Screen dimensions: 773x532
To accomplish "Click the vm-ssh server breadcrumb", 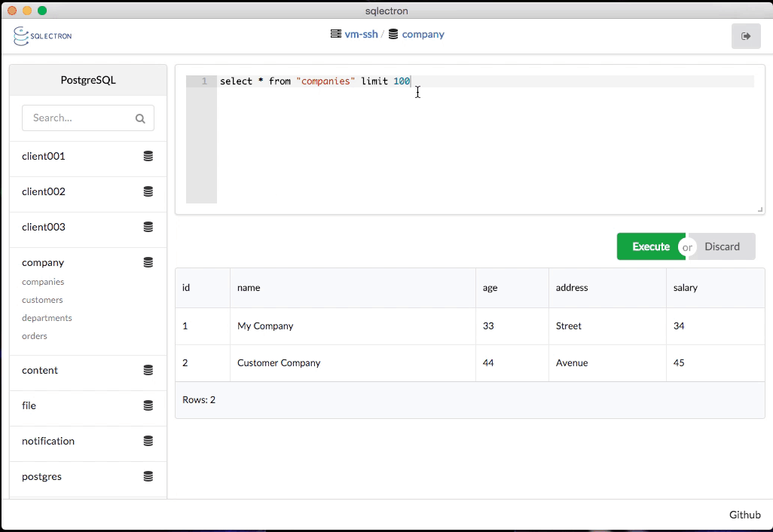I will pyautogui.click(x=361, y=34).
